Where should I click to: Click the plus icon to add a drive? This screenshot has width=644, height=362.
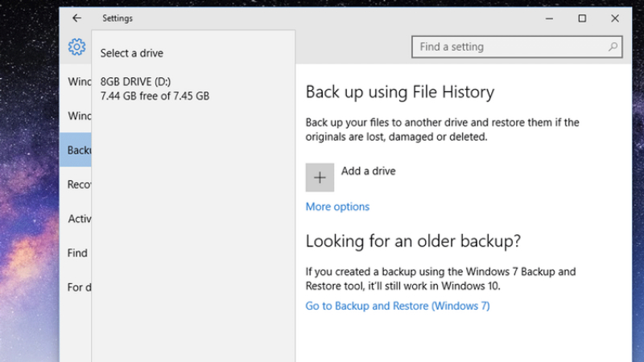pyautogui.click(x=320, y=177)
